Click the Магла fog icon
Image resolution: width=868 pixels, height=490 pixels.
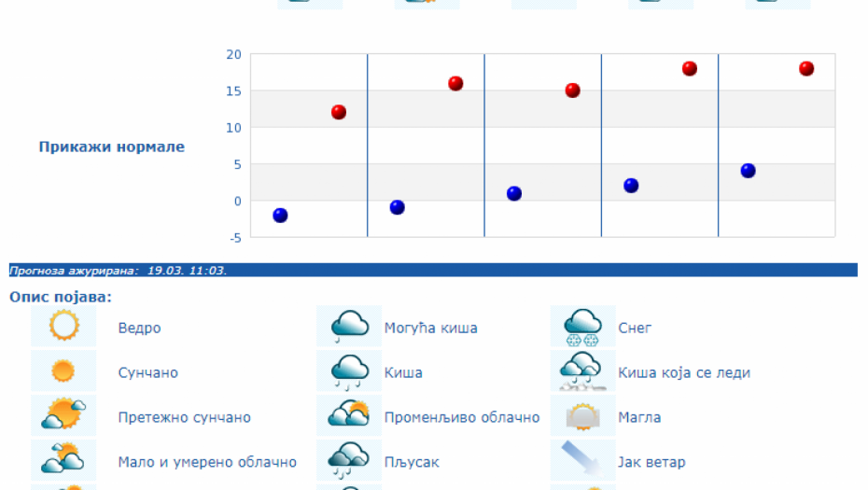[582, 416]
